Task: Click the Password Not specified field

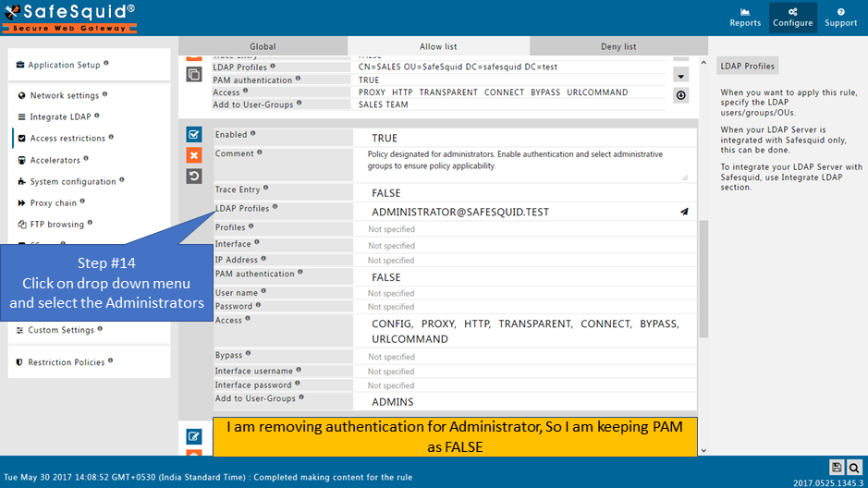Action: (x=525, y=307)
